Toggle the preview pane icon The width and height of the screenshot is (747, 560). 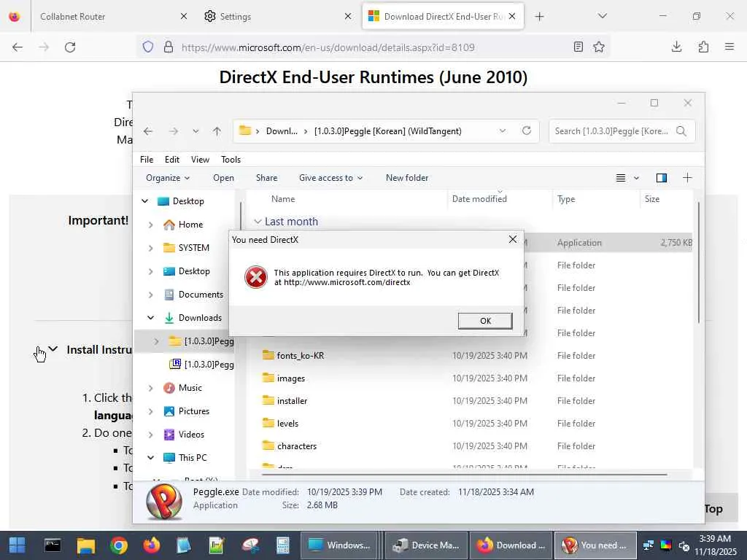pos(661,178)
